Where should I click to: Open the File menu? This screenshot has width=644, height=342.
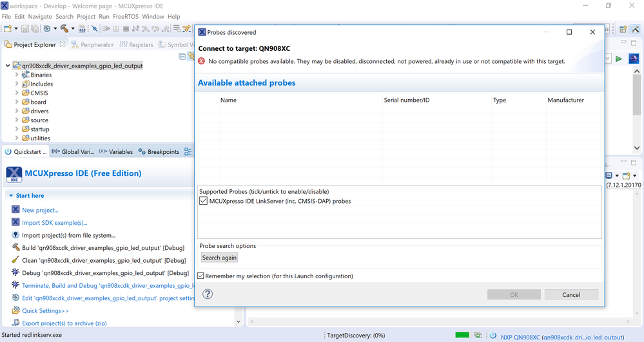(6, 16)
